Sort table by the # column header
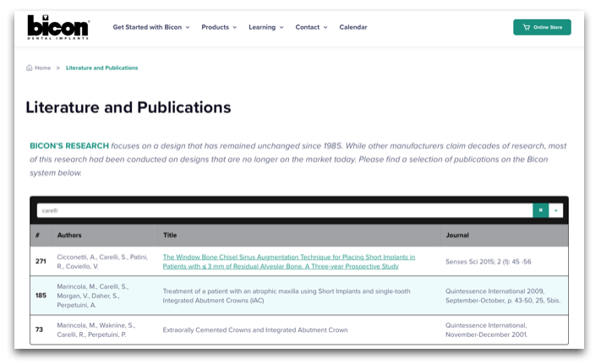601x364 pixels. click(38, 235)
